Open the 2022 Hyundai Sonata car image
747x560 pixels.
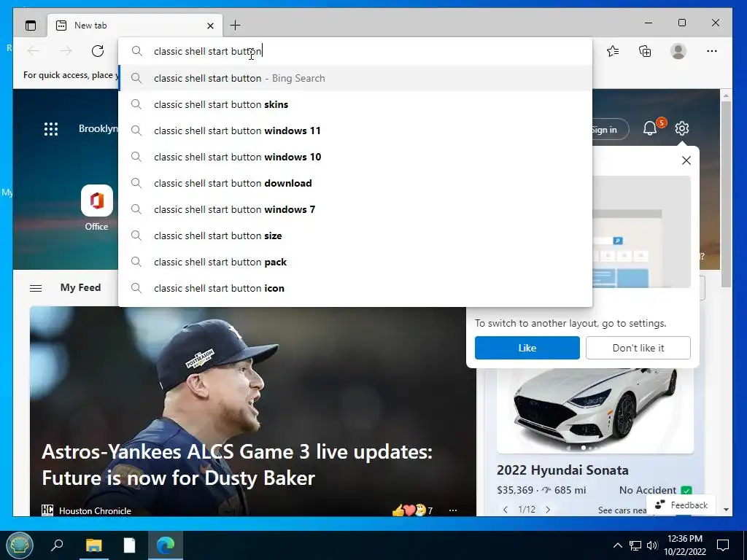(x=595, y=411)
